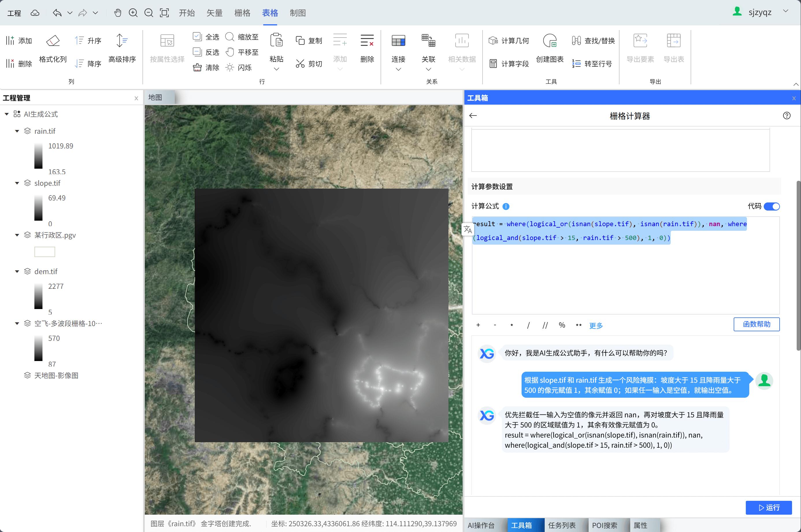801x532 pixels.
Task: Toggle the 代码 code switch off
Action: pyautogui.click(x=772, y=206)
